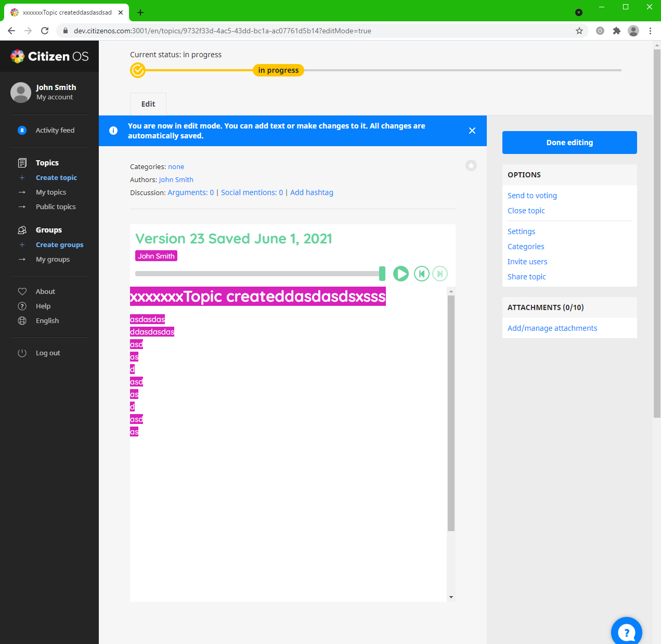Image resolution: width=661 pixels, height=644 pixels.
Task: Open Send to voting link
Action: coord(532,196)
